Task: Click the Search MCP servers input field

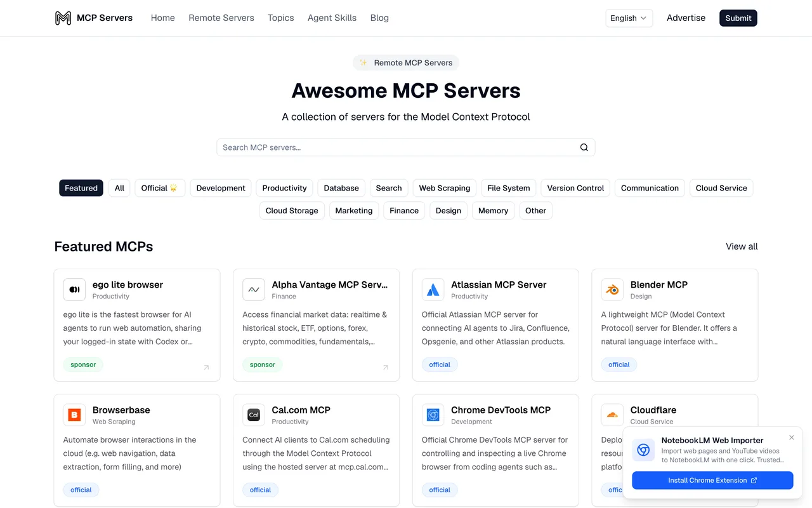Action: pyautogui.click(x=406, y=147)
